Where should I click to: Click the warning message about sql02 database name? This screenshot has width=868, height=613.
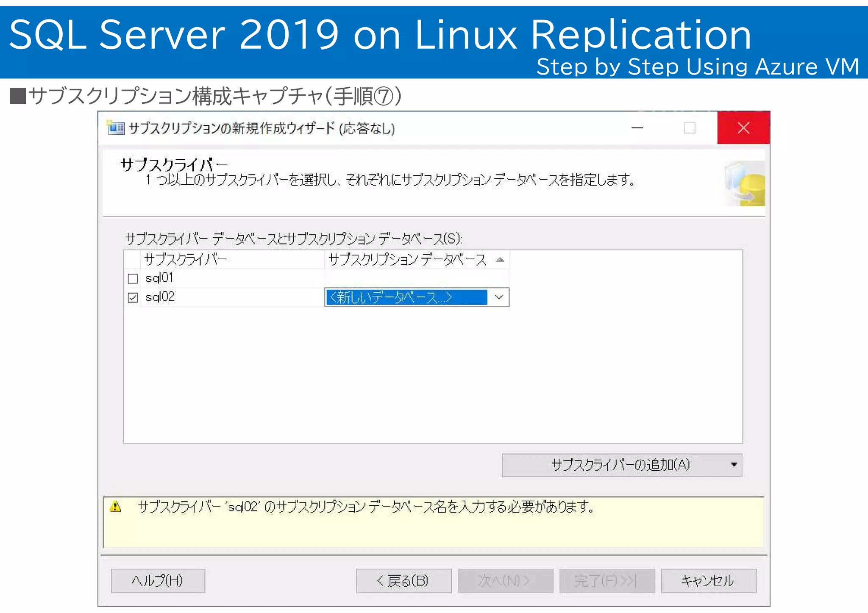(366, 506)
